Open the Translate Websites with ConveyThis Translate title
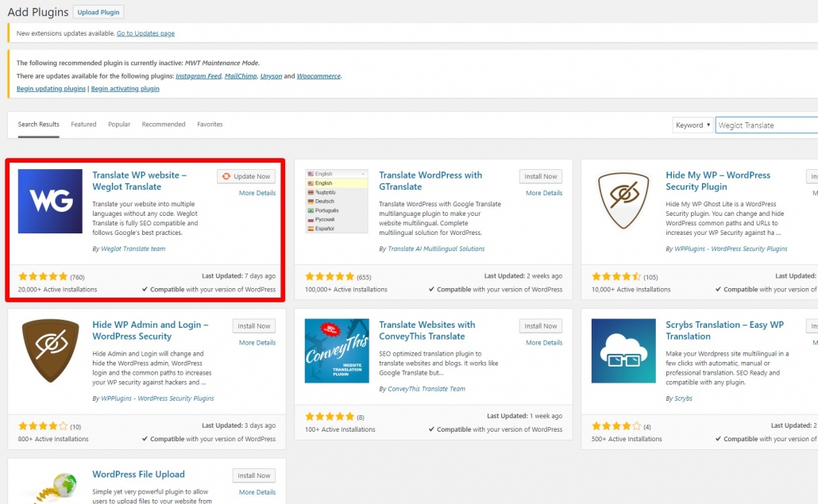This screenshot has width=818, height=504. pos(427,330)
